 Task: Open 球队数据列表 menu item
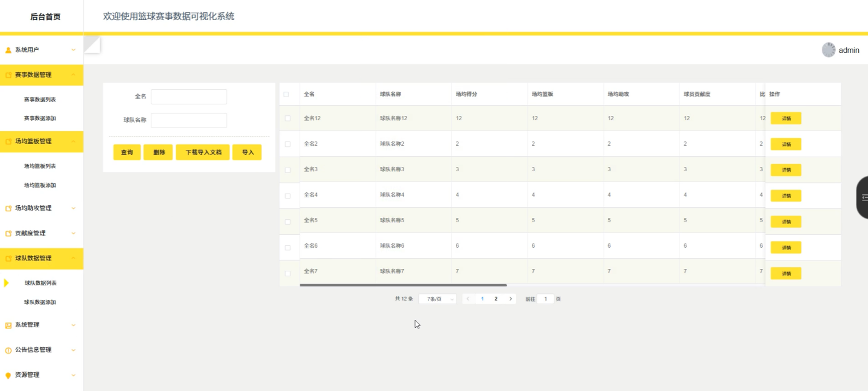point(41,283)
